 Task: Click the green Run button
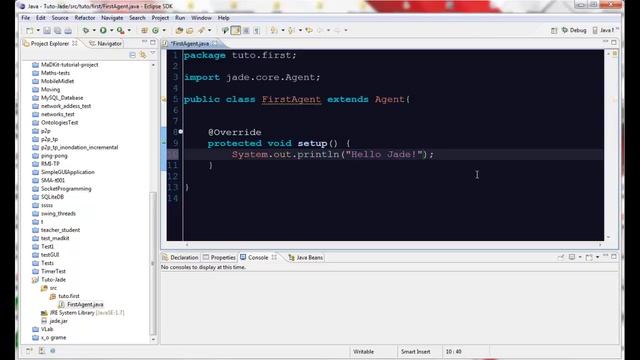tap(103, 30)
